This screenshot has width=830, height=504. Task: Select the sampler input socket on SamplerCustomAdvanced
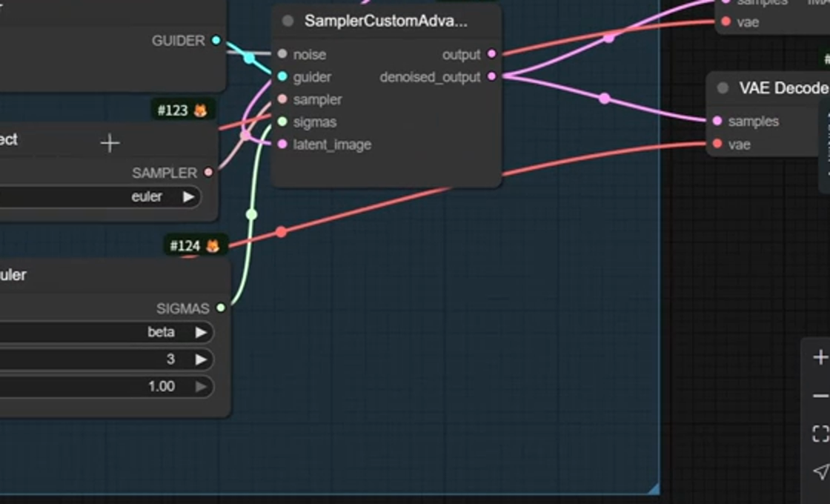tap(282, 99)
